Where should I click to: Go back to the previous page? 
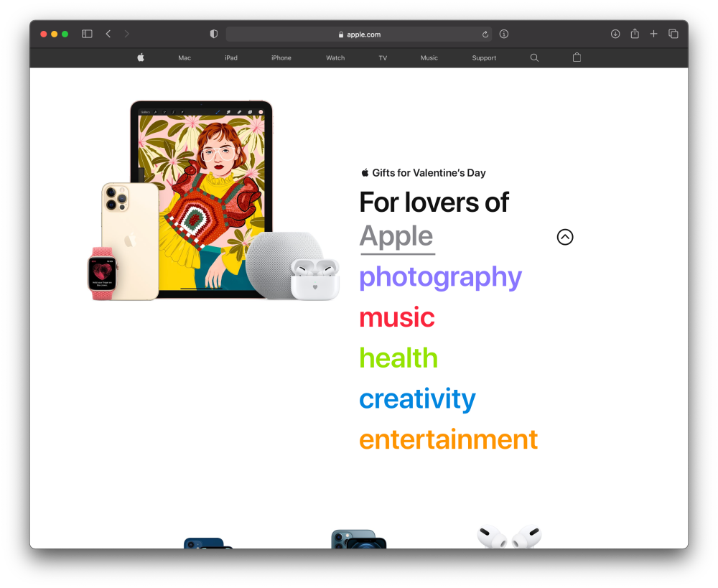click(x=108, y=34)
